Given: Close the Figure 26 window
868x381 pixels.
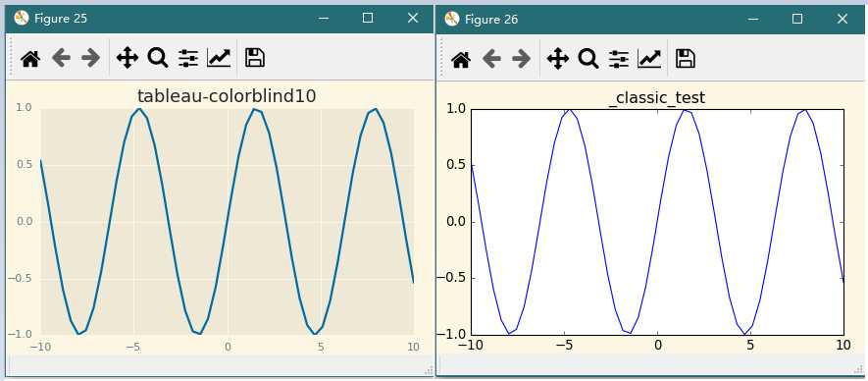Looking at the screenshot, I should pos(842,19).
